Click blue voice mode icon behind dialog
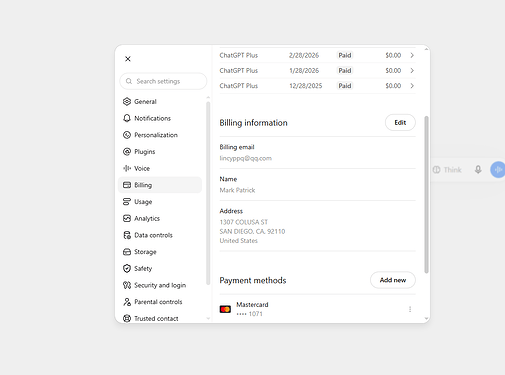Image resolution: width=505 pixels, height=375 pixels. point(498,170)
